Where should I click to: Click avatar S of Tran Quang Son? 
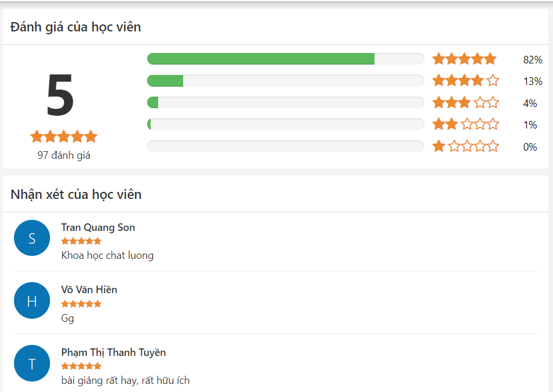coord(32,238)
